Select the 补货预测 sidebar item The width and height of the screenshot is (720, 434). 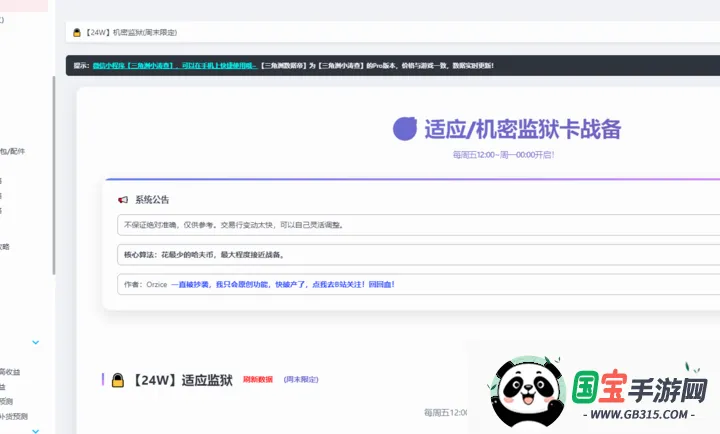pyautogui.click(x=10, y=415)
